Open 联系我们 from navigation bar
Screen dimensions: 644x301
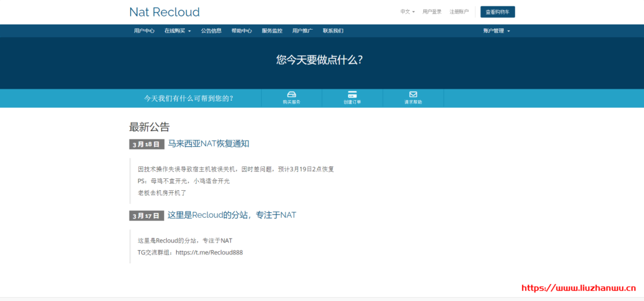(333, 30)
